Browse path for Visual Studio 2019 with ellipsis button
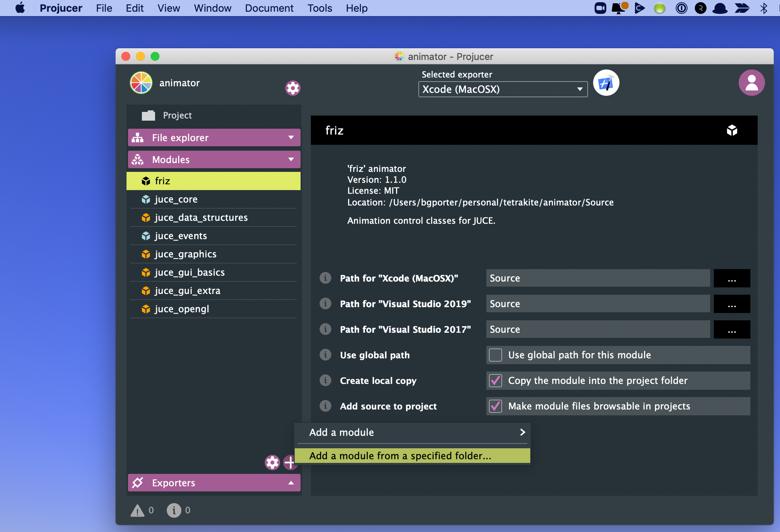Viewport: 780px width, 532px height. coord(731,304)
